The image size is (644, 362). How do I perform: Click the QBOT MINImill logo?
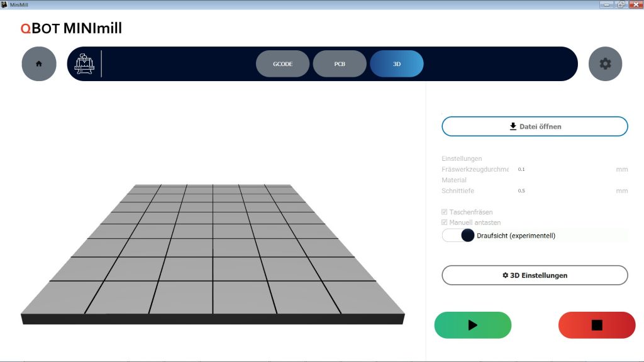[71, 28]
